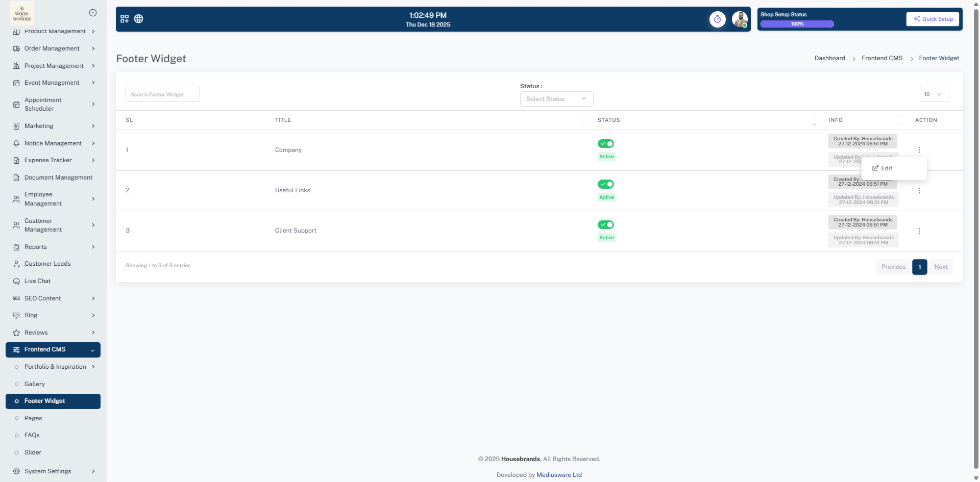980x482 pixels.
Task: Open the apps grid icon in header
Action: pyautogui.click(x=125, y=19)
